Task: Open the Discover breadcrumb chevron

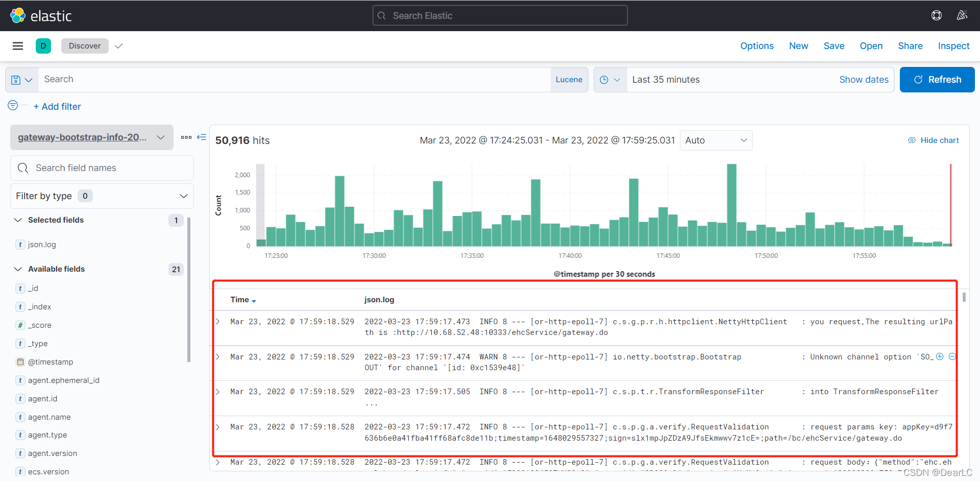Action: (119, 46)
